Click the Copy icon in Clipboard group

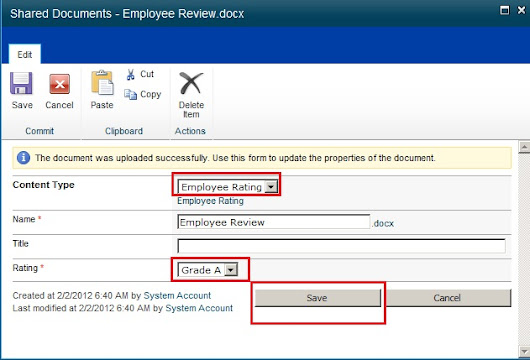pyautogui.click(x=130, y=94)
